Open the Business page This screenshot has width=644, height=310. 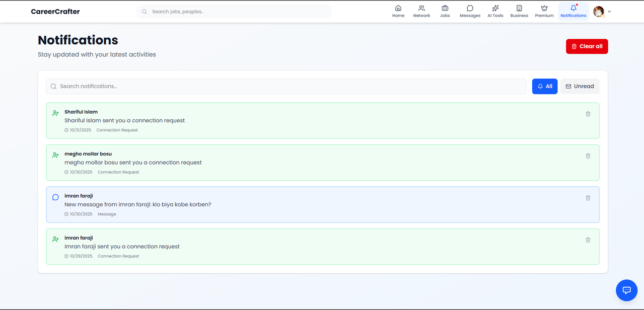(519, 11)
